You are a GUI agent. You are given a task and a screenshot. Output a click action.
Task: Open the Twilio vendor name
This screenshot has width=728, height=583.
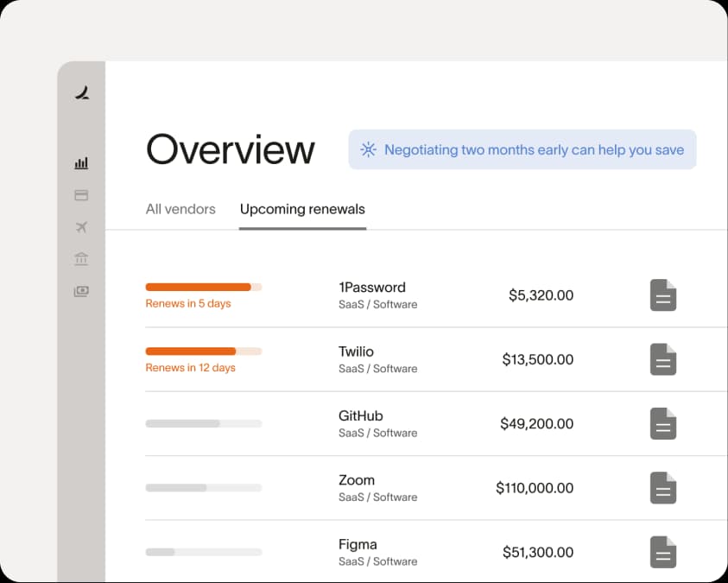[356, 352]
